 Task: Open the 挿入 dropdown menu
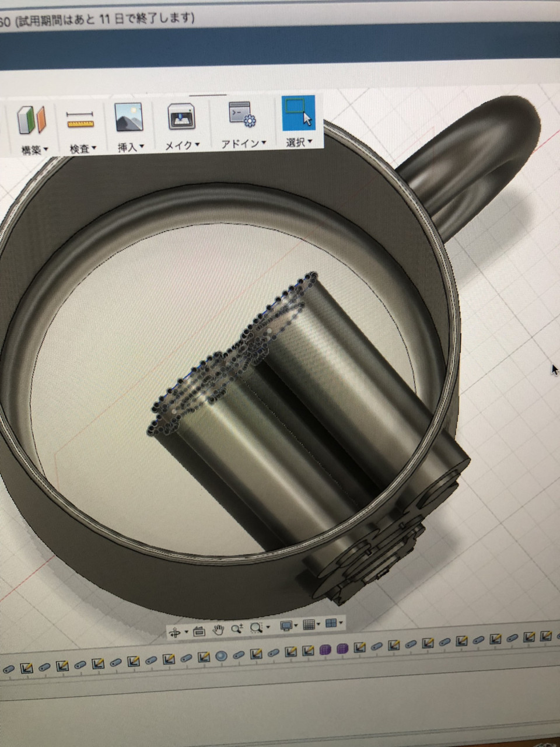[131, 147]
